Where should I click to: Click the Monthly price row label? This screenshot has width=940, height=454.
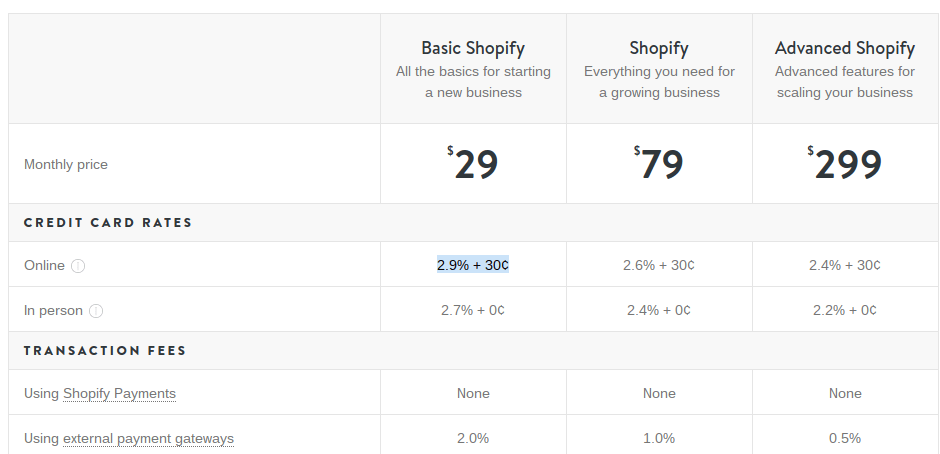coord(66,164)
